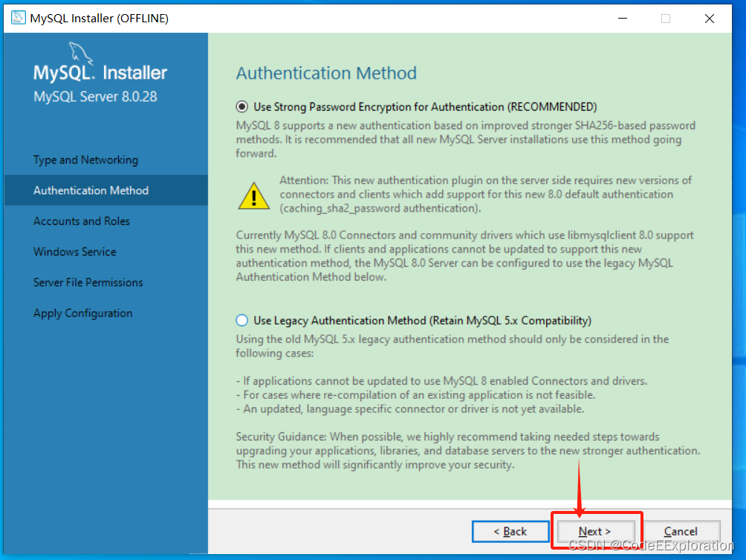Click the Security Guidance paragraph
746x560 pixels.
pos(468,451)
